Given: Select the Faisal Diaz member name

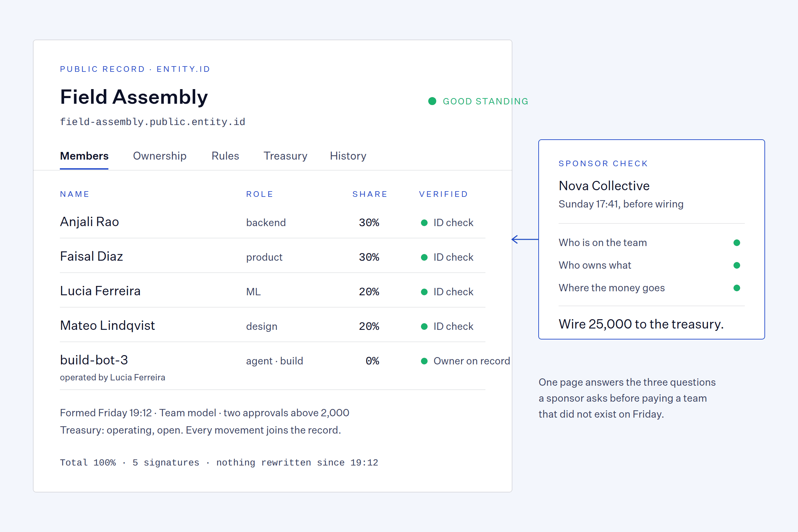Looking at the screenshot, I should pyautogui.click(x=92, y=256).
